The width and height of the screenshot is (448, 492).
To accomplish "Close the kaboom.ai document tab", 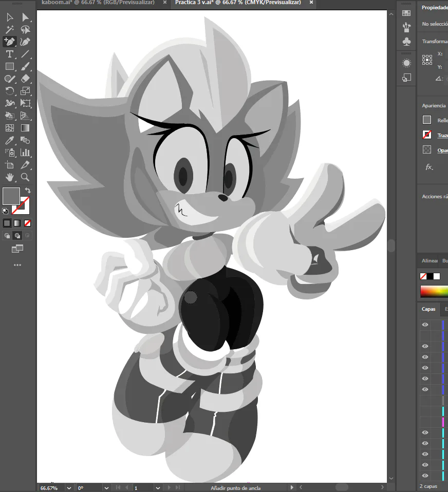I will click(x=165, y=3).
